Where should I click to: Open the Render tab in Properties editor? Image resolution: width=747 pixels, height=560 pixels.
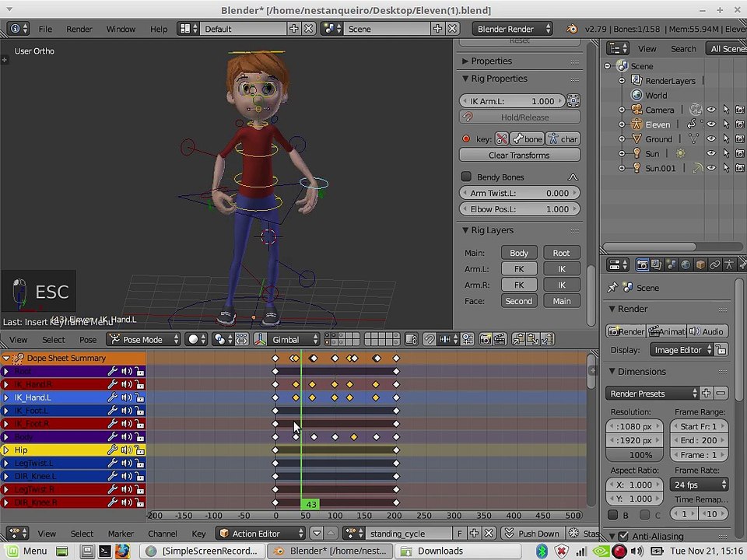(x=642, y=264)
